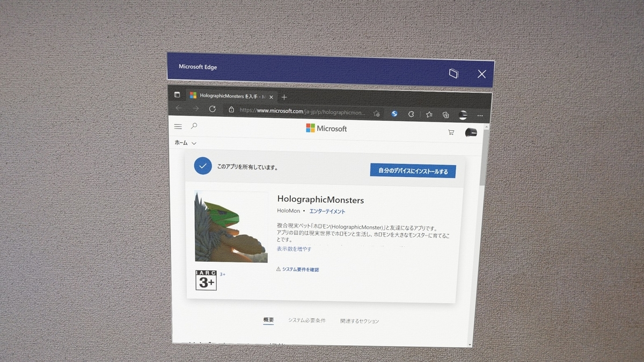Open the Edge profile avatar
Image resolution: width=644 pixels, height=362 pixels.
click(x=463, y=115)
